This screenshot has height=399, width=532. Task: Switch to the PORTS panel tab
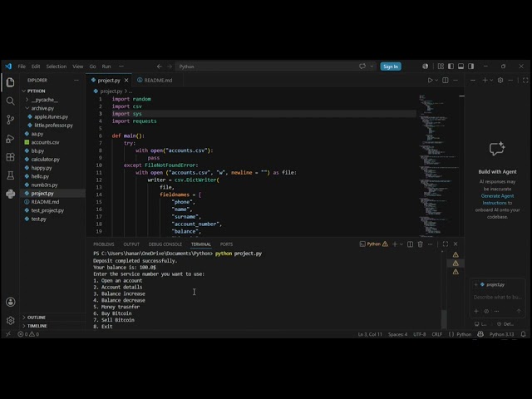(226, 244)
